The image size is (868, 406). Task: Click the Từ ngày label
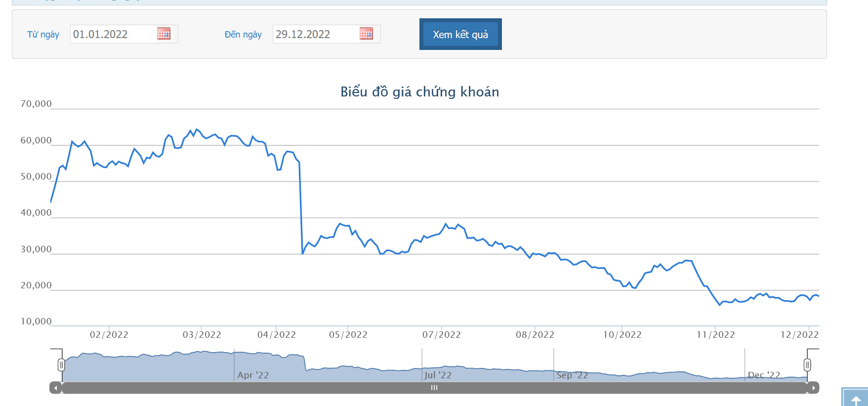43,35
